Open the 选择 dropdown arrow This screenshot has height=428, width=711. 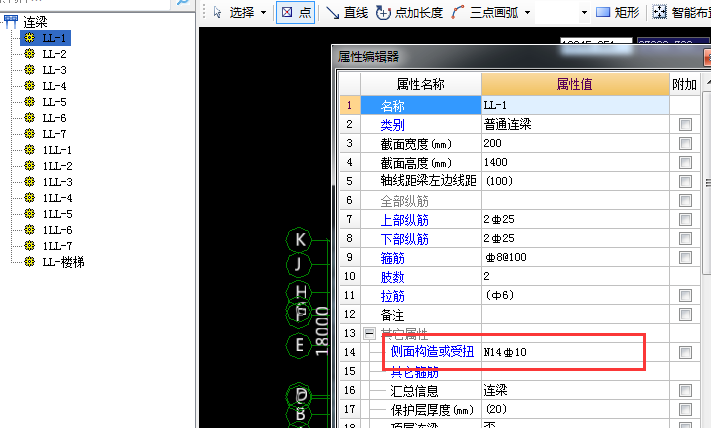click(263, 13)
